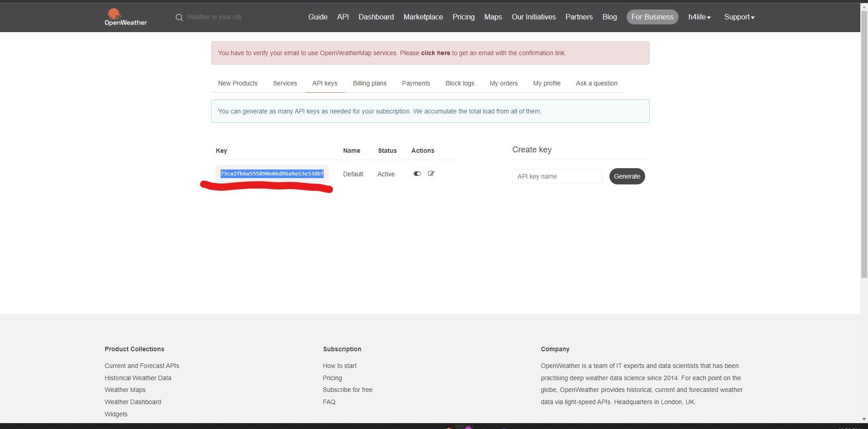Switch to the Services tab

point(285,83)
